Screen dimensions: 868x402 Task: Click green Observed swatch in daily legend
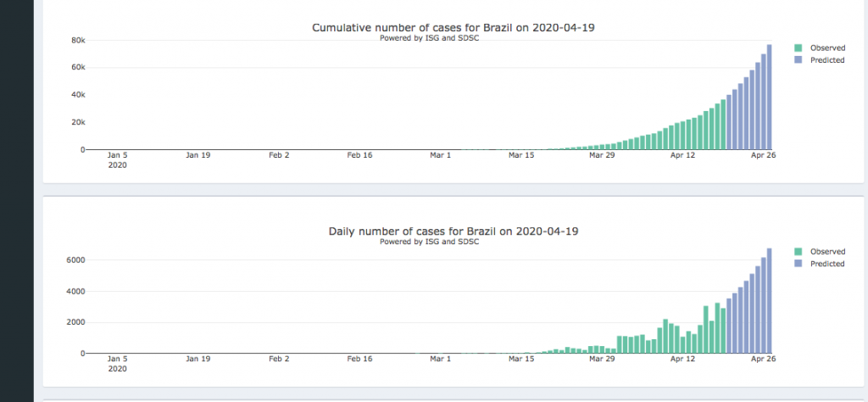click(x=798, y=252)
